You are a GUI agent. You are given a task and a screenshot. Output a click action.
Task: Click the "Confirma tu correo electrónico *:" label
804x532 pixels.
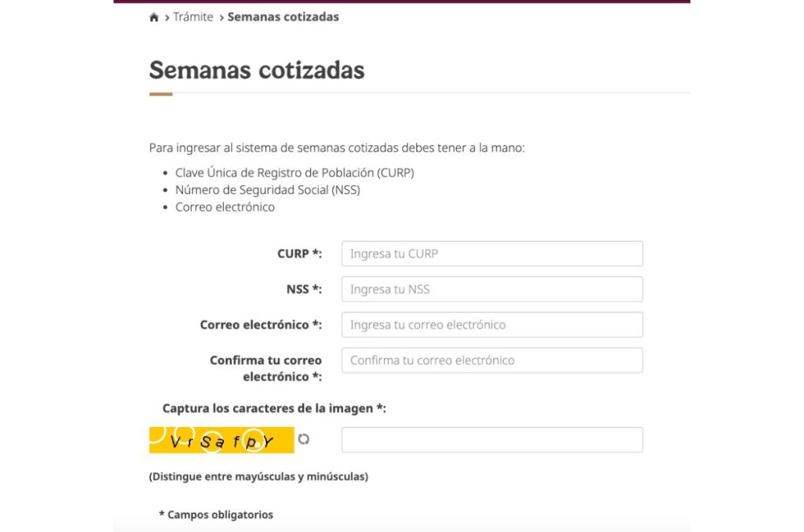pos(265,368)
